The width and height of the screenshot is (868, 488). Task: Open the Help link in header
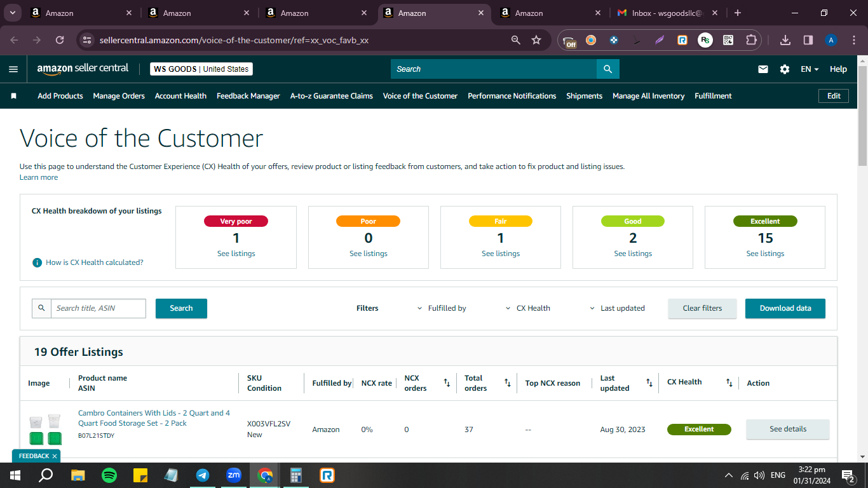coord(838,69)
